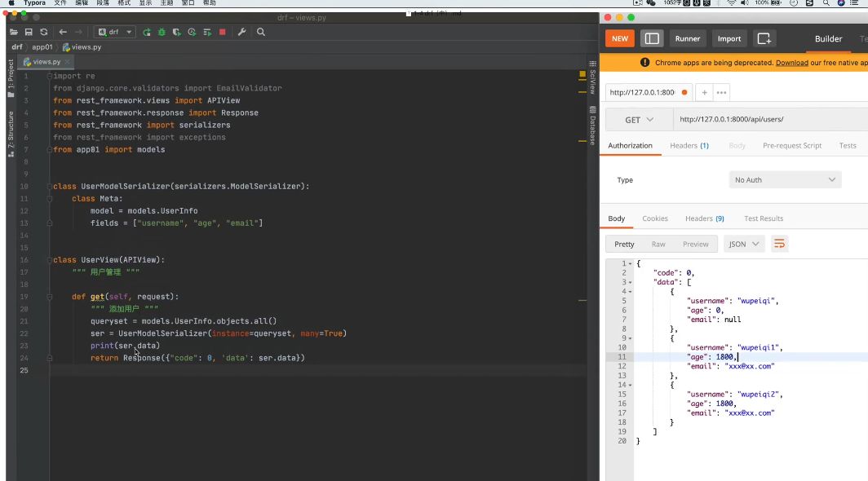Open the drf run configuration dropdown
The height and width of the screenshot is (481, 868).
point(115,32)
